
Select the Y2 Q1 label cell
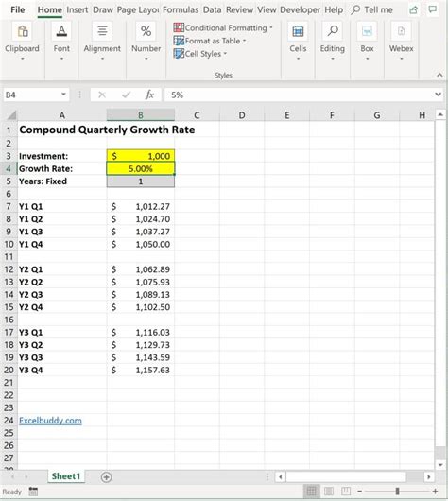pyautogui.click(x=62, y=269)
